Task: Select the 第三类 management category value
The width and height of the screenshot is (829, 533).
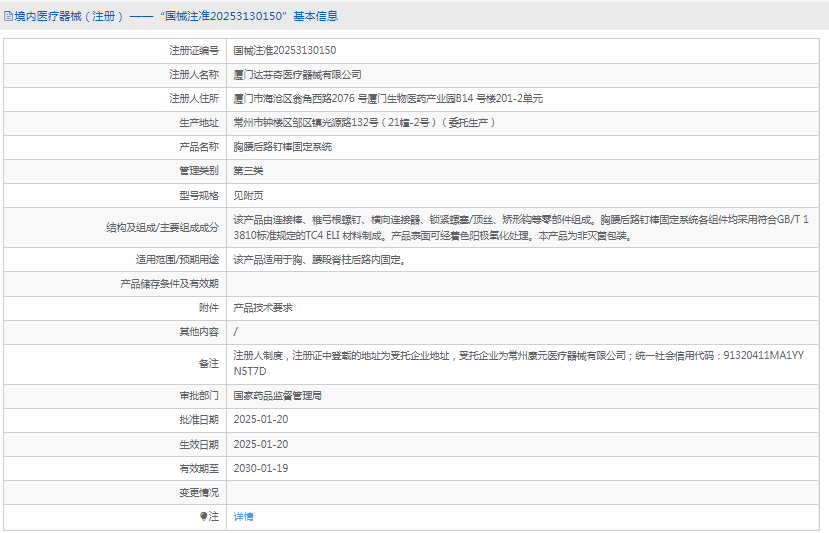Action: [248, 171]
